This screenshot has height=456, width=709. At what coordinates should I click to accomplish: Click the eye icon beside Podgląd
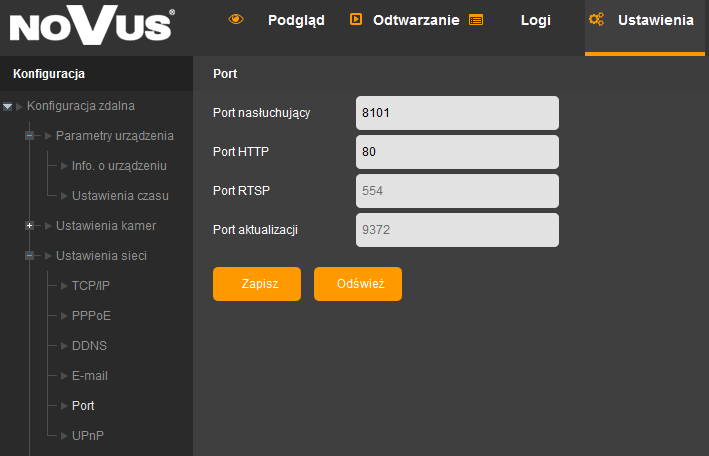[236, 19]
